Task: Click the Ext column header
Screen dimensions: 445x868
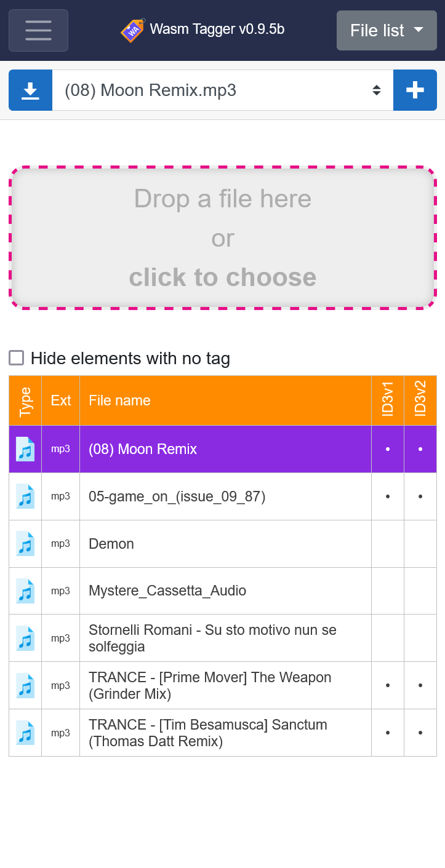Action: [x=60, y=400]
